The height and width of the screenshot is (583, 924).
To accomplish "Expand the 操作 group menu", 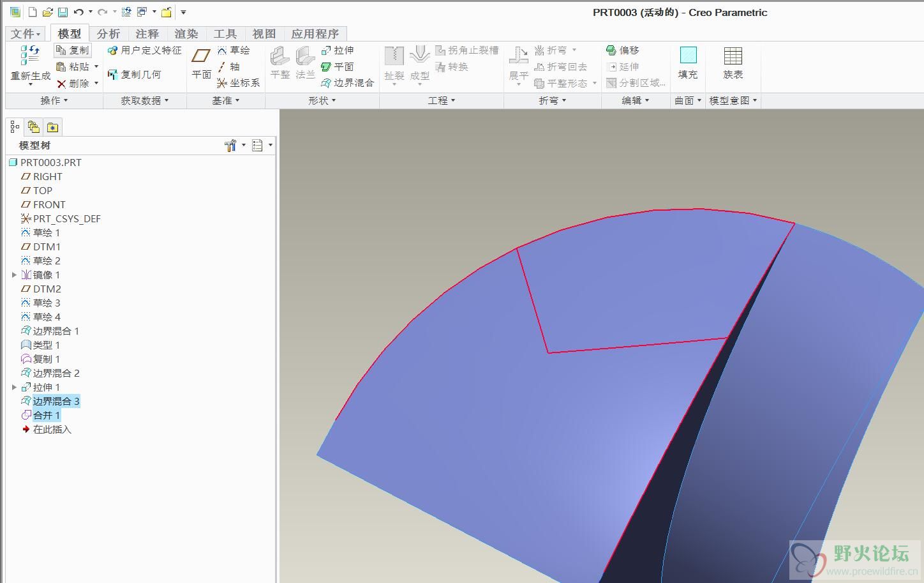I will pyautogui.click(x=54, y=100).
